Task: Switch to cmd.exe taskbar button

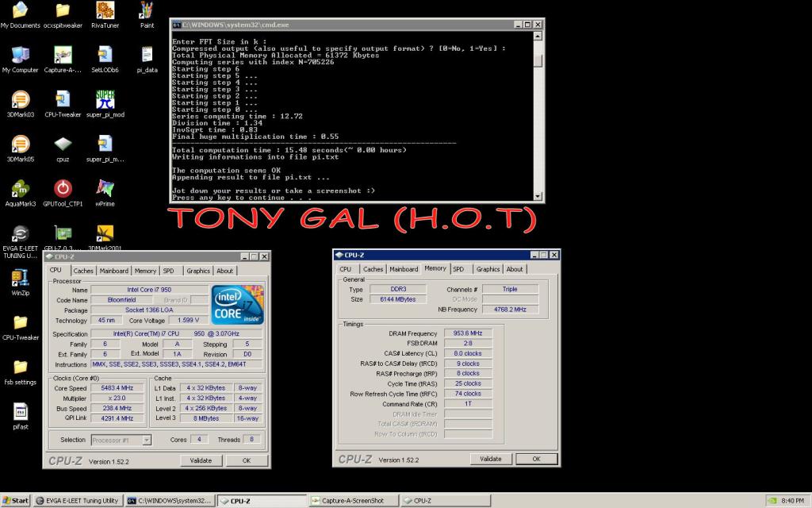Action: [x=170, y=501]
